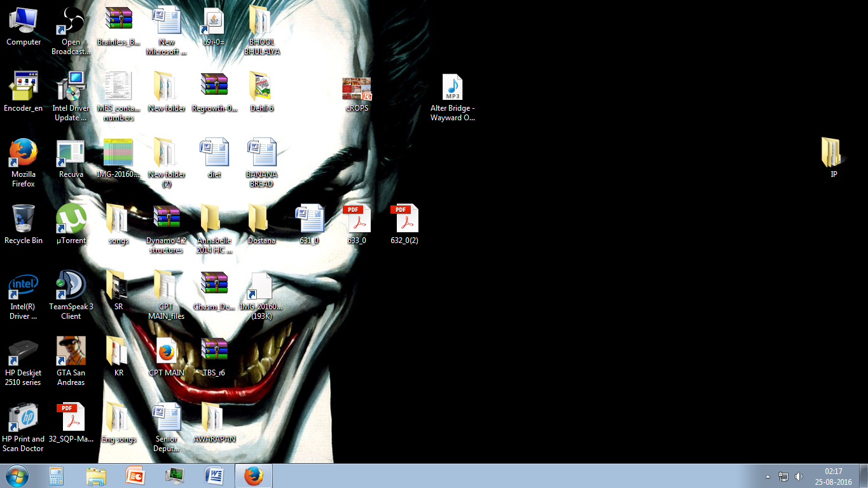Screen dimensions: 868x488
Task: Select the BANANA BREAD Word document
Action: coord(262,163)
